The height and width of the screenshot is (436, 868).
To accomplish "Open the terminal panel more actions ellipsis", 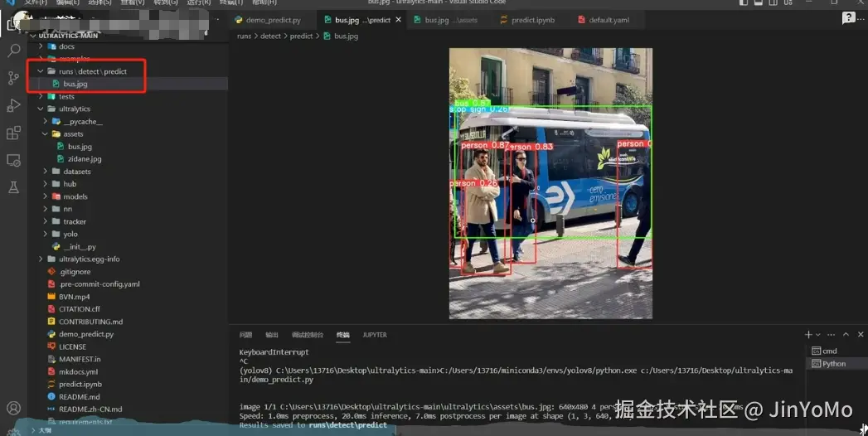I will pyautogui.click(x=831, y=334).
